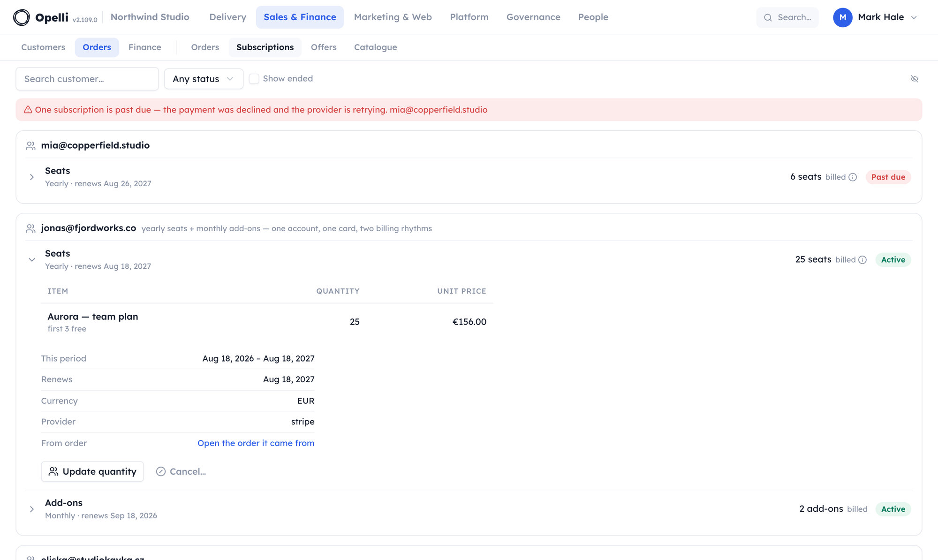Open the People menu

click(x=593, y=17)
